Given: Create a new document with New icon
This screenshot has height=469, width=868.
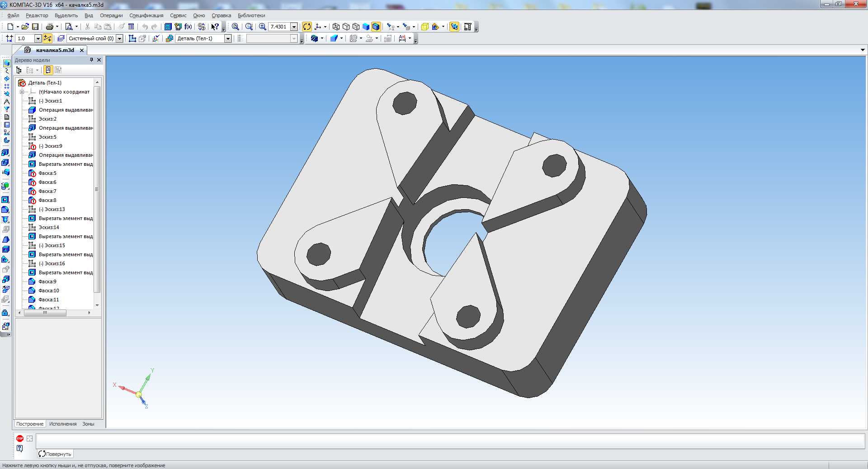Looking at the screenshot, I should [x=10, y=27].
